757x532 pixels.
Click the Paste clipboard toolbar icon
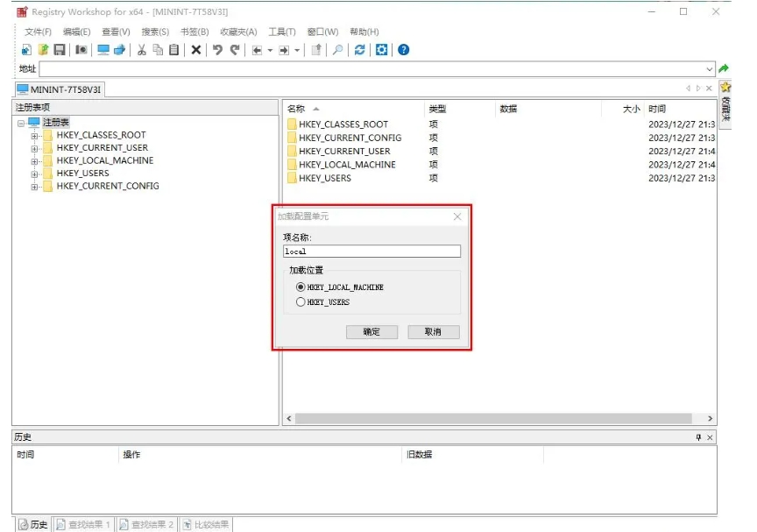174,50
